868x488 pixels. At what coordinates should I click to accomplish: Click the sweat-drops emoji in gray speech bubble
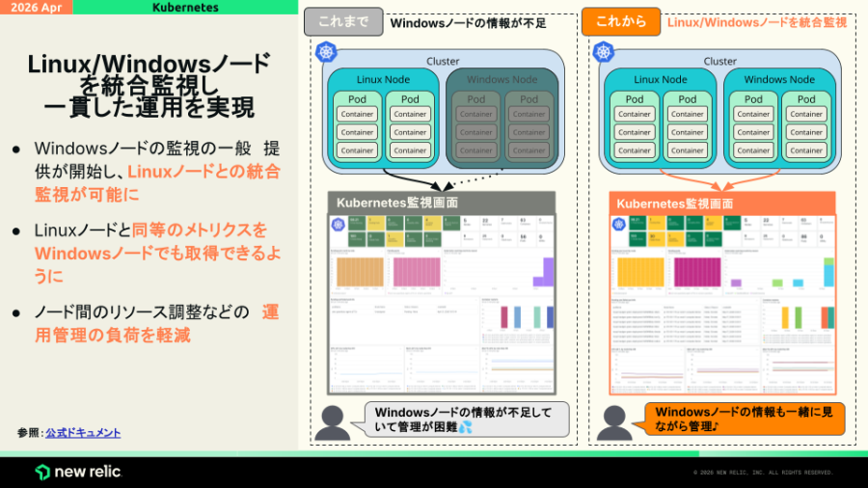click(x=466, y=427)
